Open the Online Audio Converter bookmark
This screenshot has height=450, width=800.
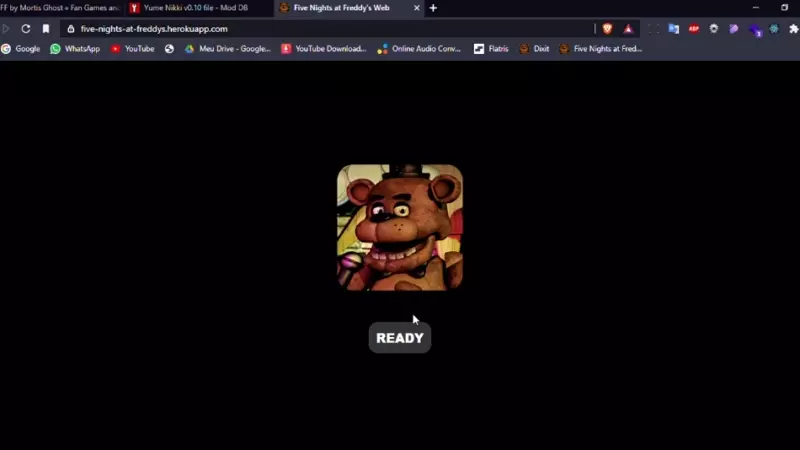pyautogui.click(x=418, y=48)
